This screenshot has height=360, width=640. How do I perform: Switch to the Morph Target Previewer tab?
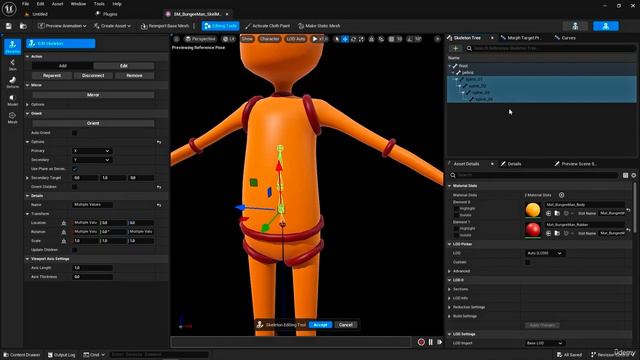(522, 38)
